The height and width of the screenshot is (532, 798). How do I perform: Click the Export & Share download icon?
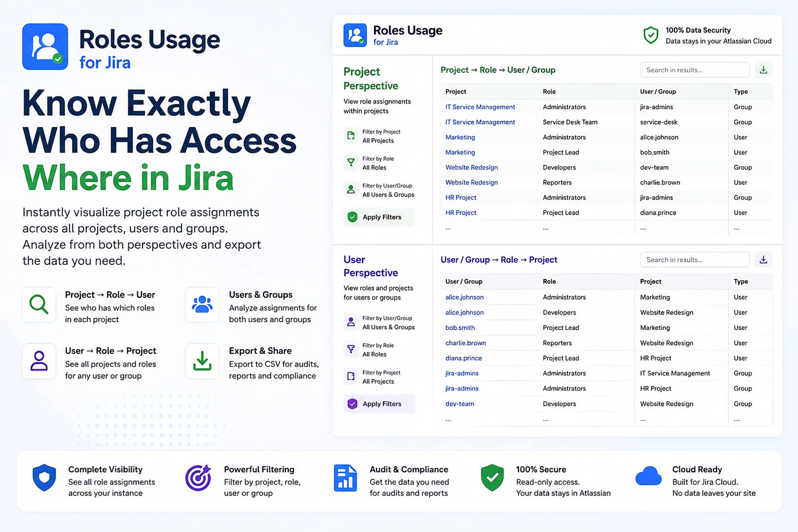click(x=202, y=361)
